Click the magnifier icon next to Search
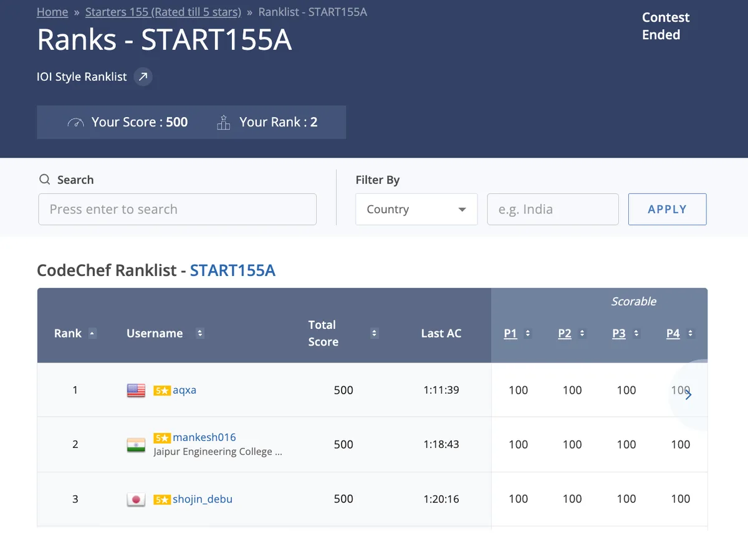Viewport: 748px width, 560px height. (x=45, y=180)
